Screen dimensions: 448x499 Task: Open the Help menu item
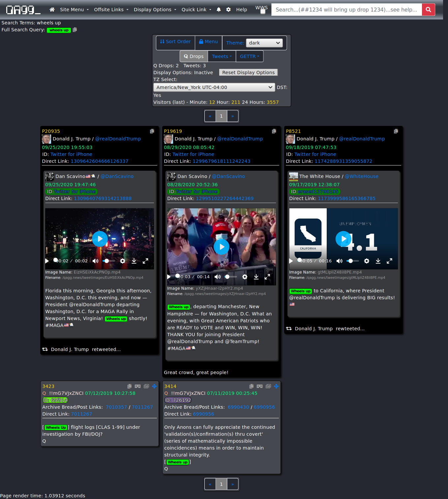click(242, 10)
